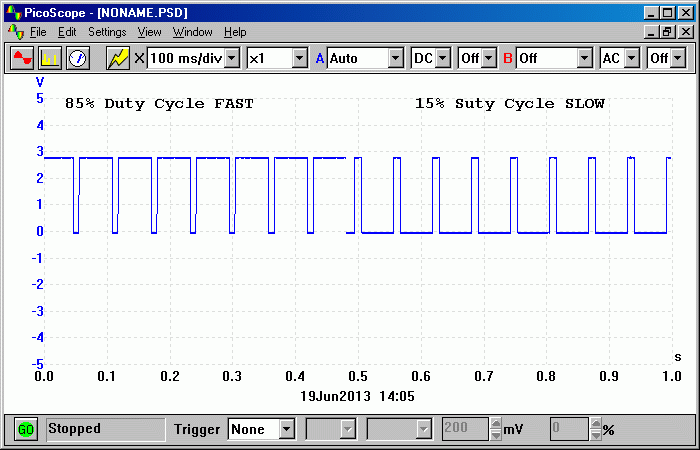This screenshot has width=700, height=450.
Task: Click the PicoScope title bar app icon
Action: pos(13,12)
